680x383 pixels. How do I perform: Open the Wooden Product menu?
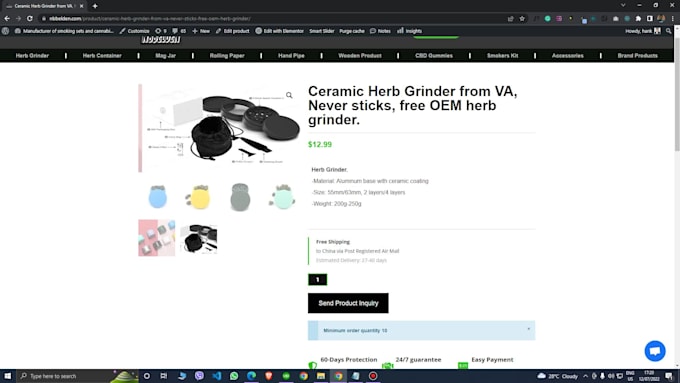360,56
